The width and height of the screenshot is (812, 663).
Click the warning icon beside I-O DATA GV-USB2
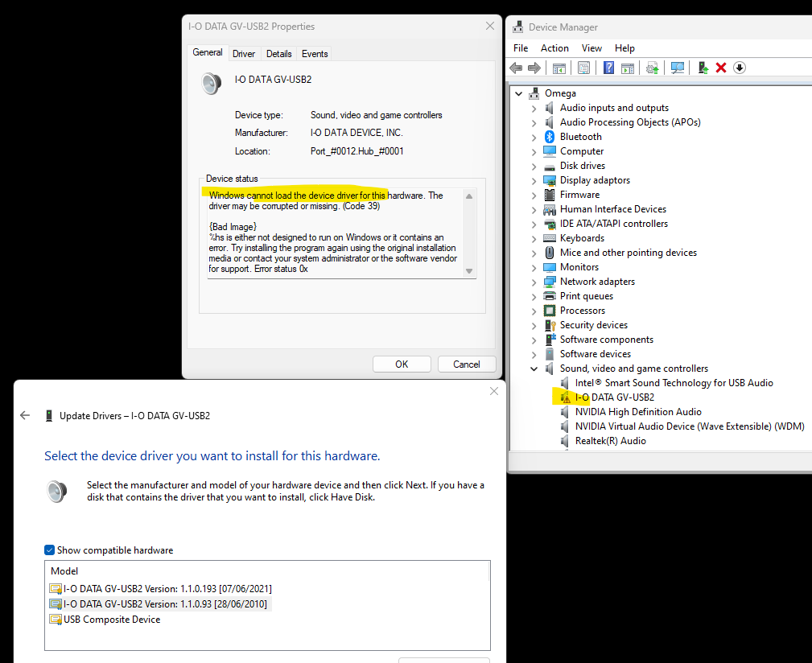565,397
